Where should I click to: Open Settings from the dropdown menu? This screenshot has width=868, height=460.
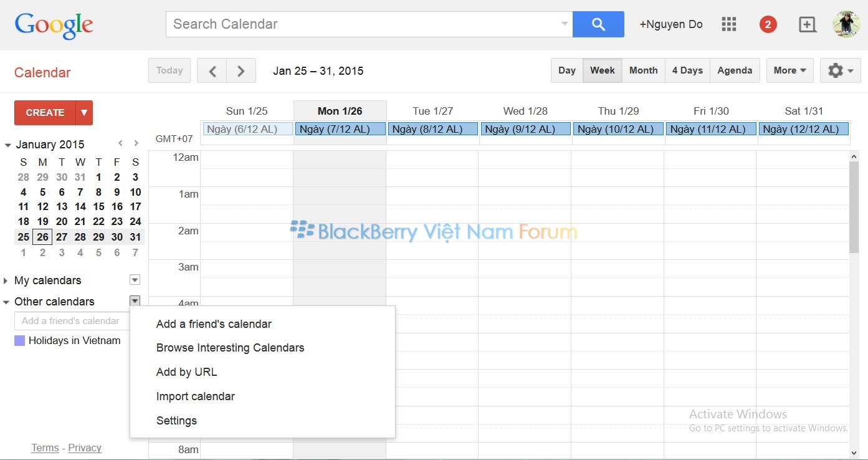click(176, 421)
